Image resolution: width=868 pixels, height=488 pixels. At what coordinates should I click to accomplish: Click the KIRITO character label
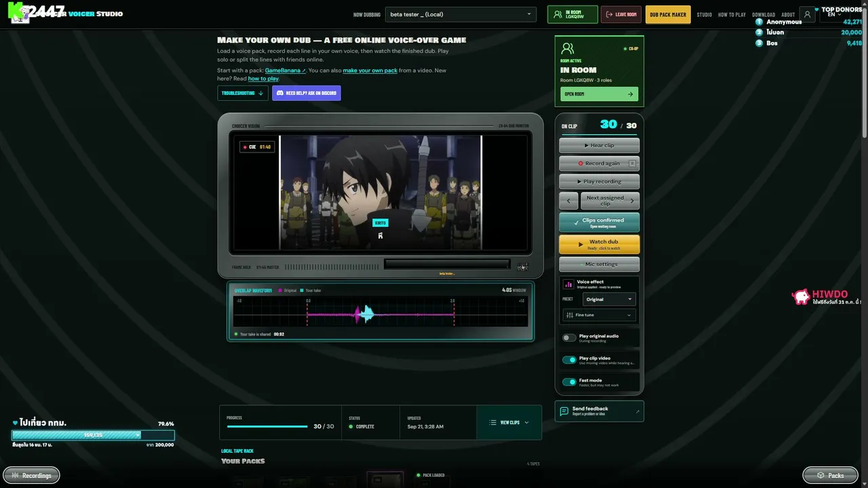(x=380, y=222)
